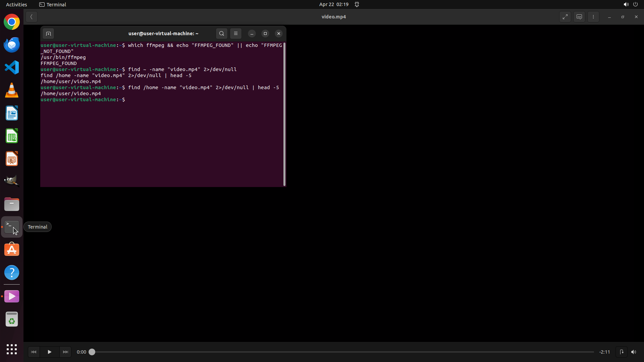Open a new terminal tab
644x362 pixels.
tap(48, 34)
